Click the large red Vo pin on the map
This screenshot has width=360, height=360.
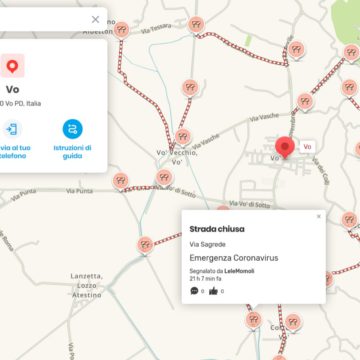(x=285, y=147)
